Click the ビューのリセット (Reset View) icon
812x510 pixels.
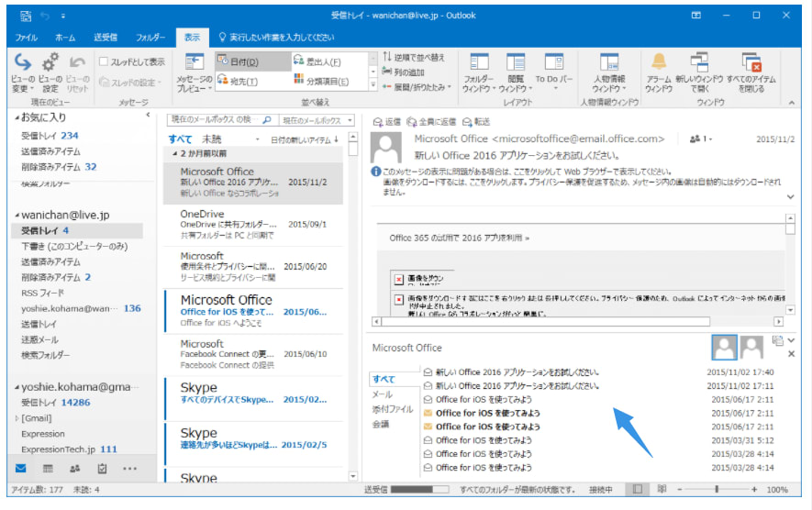tap(77, 62)
